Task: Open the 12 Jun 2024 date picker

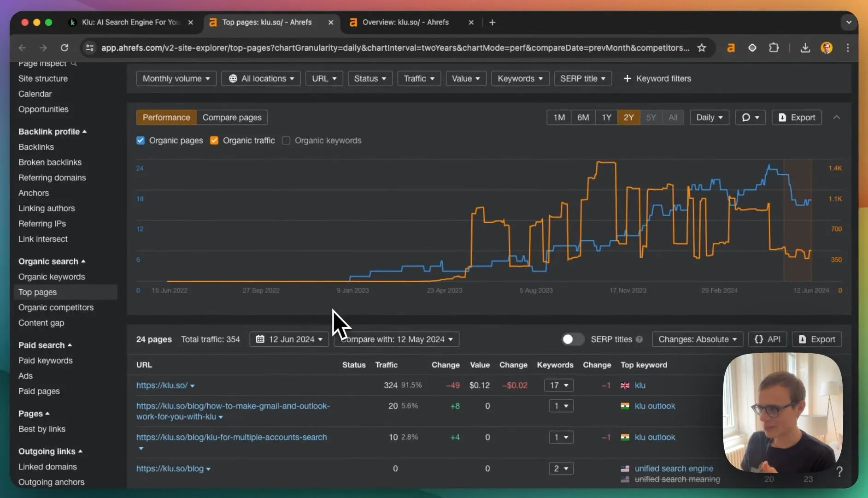Action: [289, 339]
